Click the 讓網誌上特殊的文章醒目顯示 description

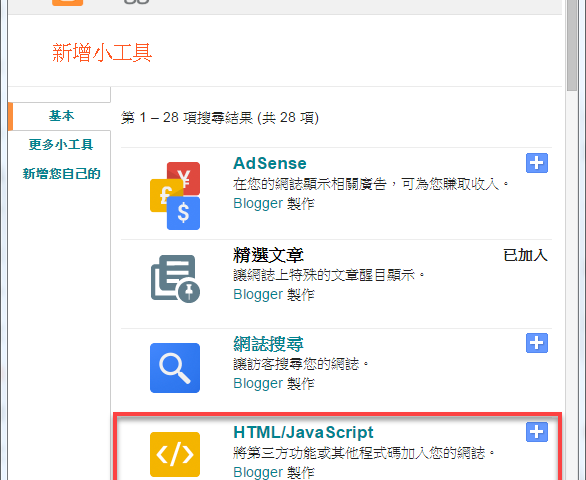[x=329, y=276]
